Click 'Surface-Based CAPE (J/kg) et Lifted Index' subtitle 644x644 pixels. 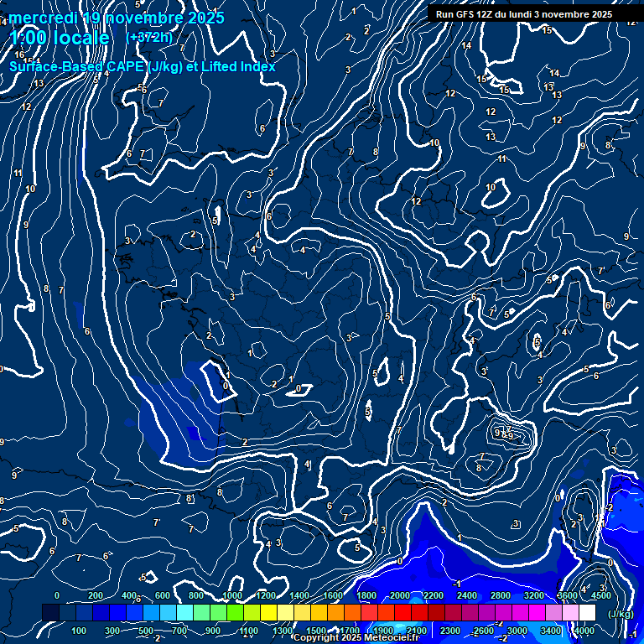[x=142, y=66]
